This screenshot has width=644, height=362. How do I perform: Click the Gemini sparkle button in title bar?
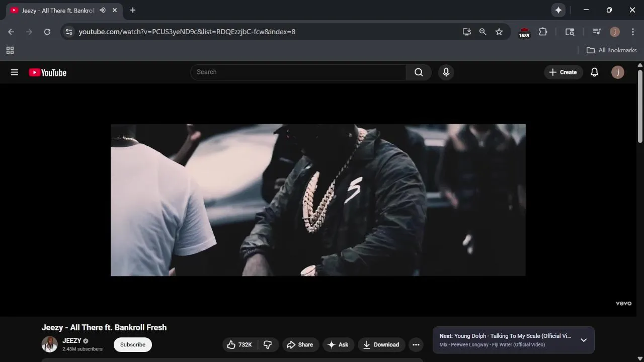pyautogui.click(x=558, y=10)
